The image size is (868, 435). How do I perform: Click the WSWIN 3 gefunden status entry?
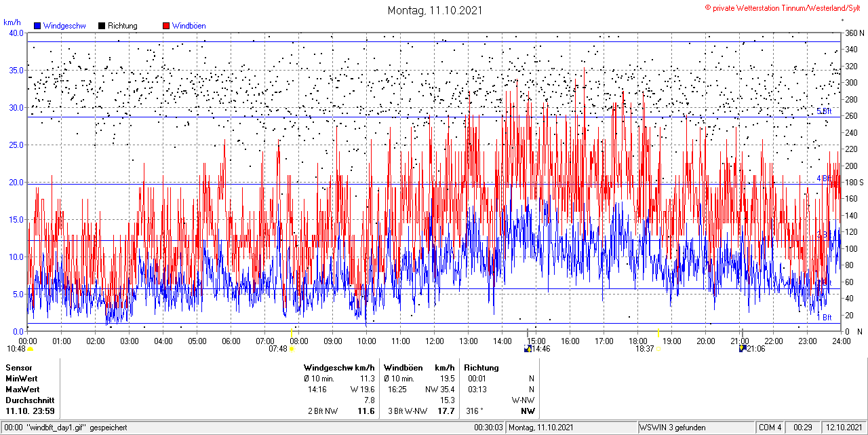point(673,428)
